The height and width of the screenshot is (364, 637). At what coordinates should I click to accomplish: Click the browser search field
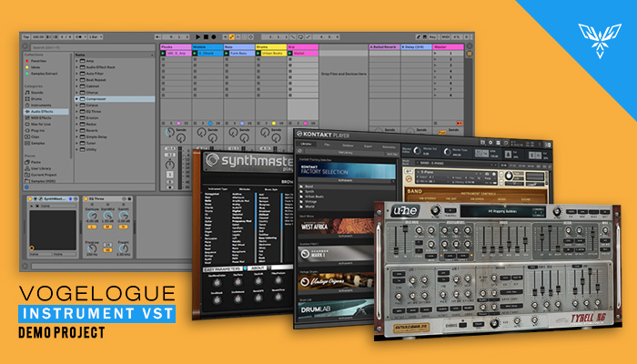click(91, 47)
